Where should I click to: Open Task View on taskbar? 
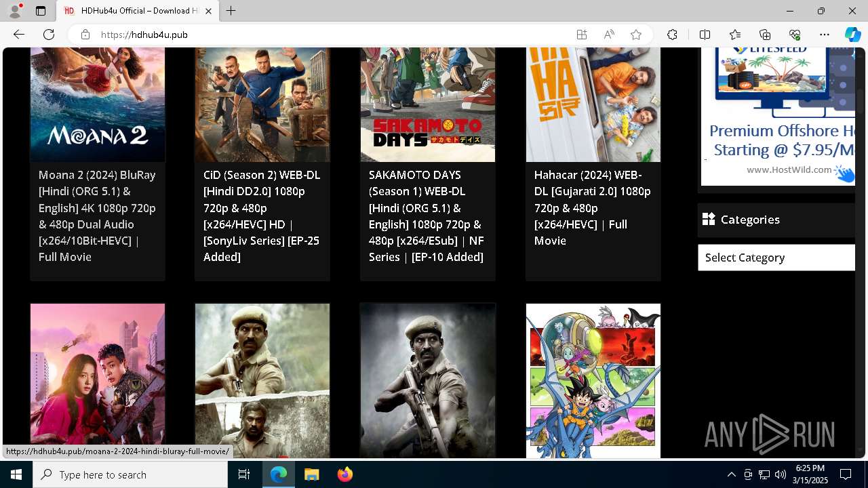244,474
